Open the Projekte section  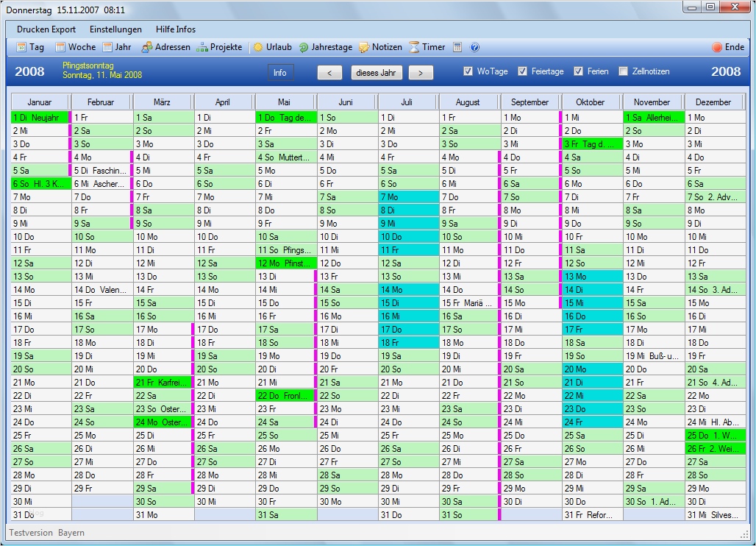[x=219, y=47]
